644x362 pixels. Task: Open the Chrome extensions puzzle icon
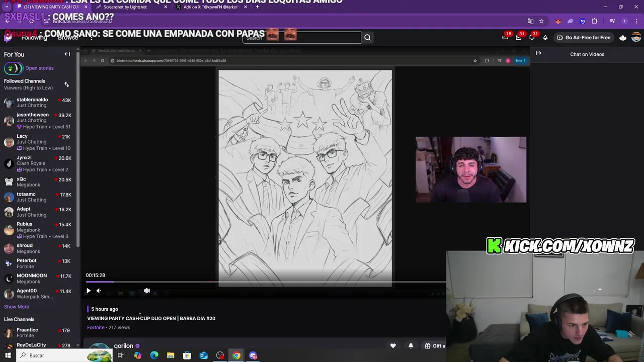coord(595,21)
